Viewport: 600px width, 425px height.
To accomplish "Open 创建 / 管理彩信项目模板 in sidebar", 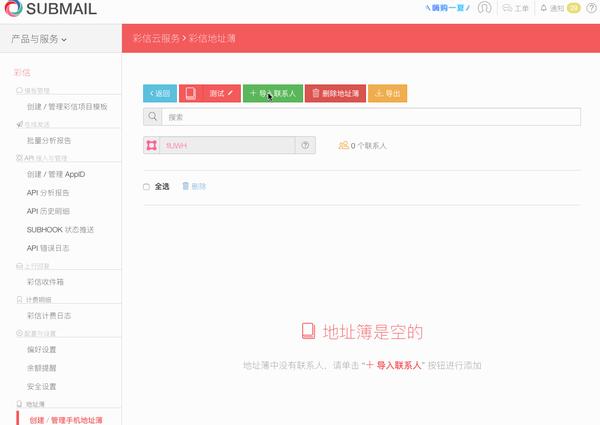I will 67,106.
